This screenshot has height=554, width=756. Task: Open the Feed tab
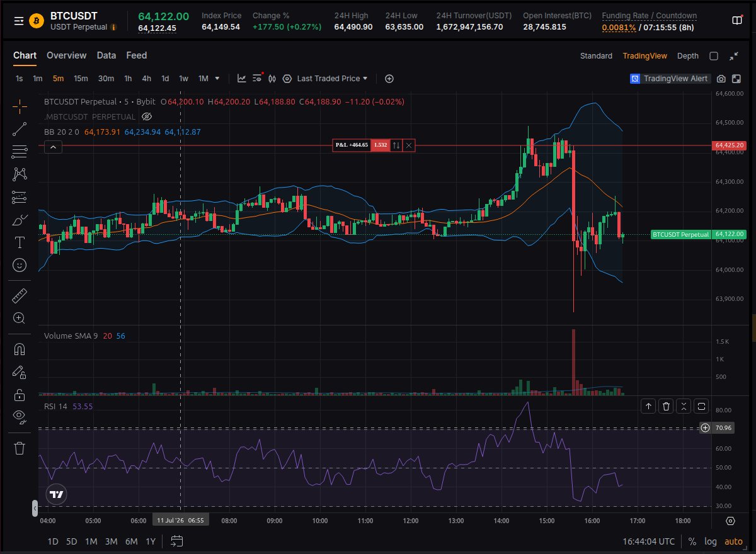tap(136, 55)
